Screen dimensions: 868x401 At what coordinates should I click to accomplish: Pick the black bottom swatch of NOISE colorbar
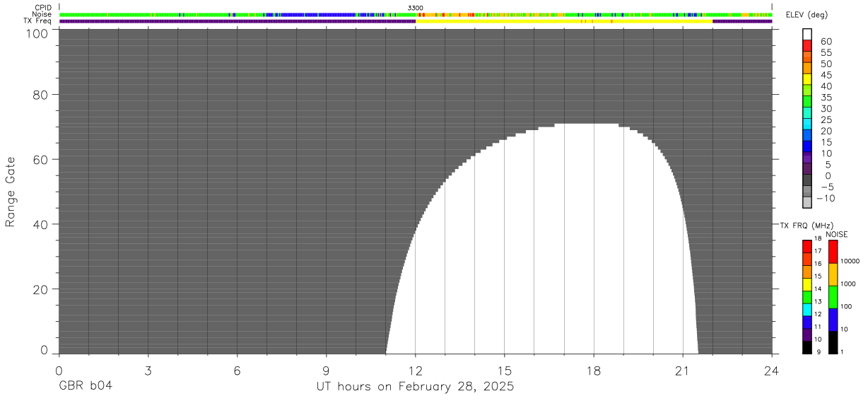[833, 342]
